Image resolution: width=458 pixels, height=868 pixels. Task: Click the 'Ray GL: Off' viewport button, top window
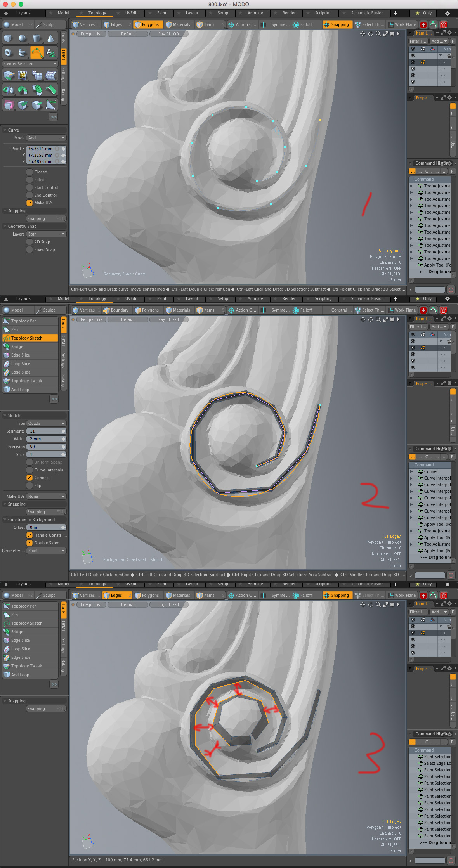click(x=169, y=34)
